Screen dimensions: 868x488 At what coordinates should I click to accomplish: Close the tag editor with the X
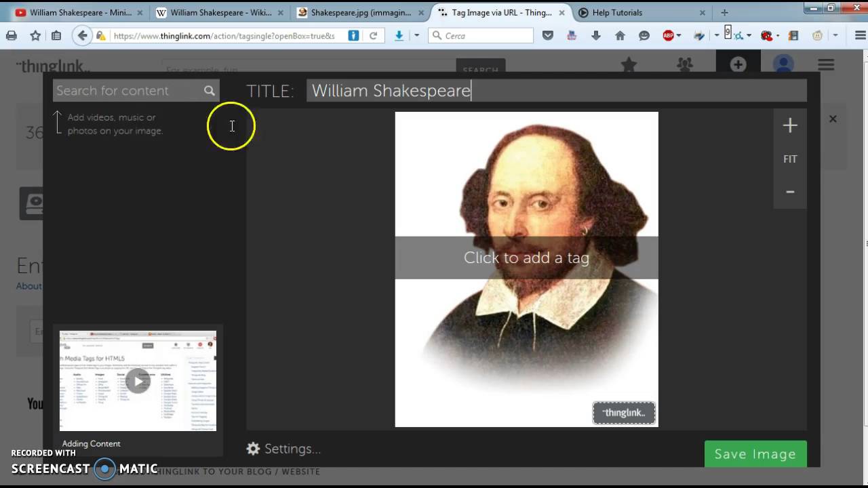833,119
